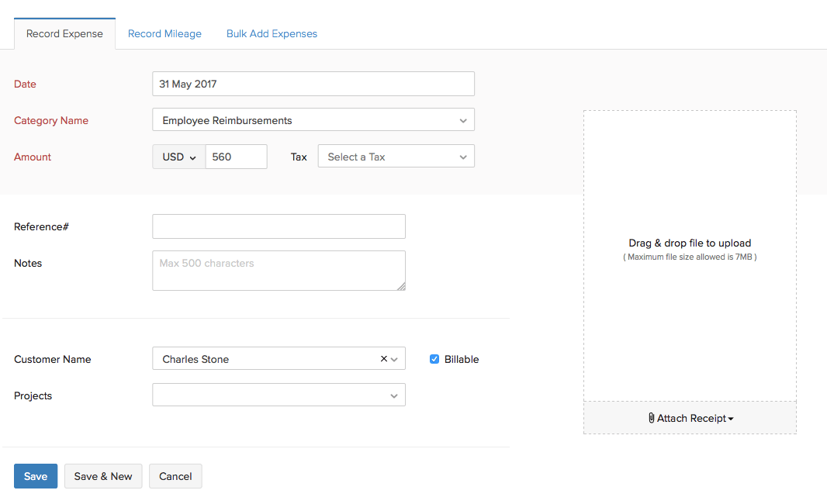827x504 pixels.
Task: Switch to the Record Mileage tab
Action: click(164, 33)
